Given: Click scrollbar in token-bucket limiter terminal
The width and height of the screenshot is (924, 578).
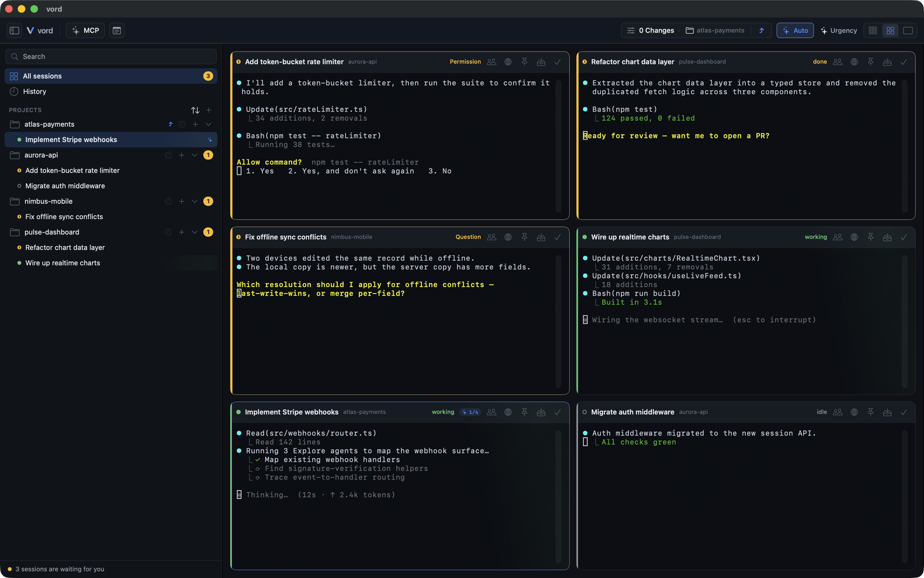Looking at the screenshot, I should click(x=558, y=146).
